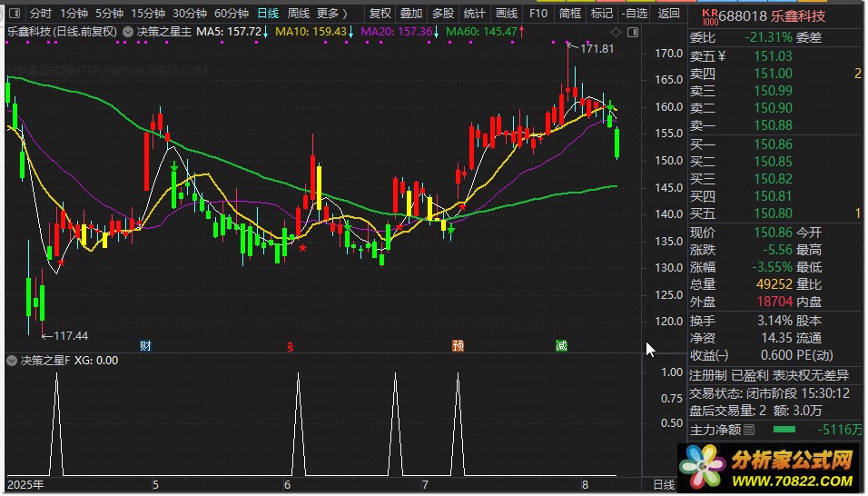Switch to the 15分钟 chart period
Viewport: 868px width, 496px height.
click(x=148, y=13)
